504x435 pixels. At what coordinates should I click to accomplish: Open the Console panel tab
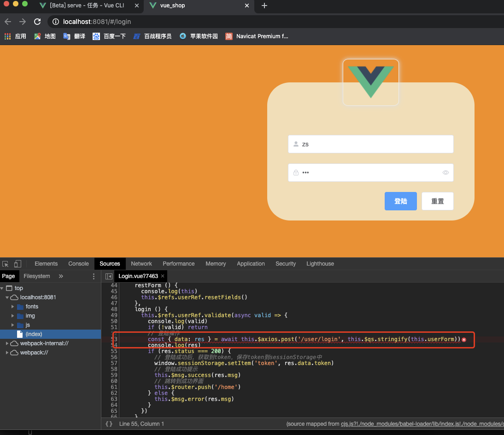click(x=78, y=264)
